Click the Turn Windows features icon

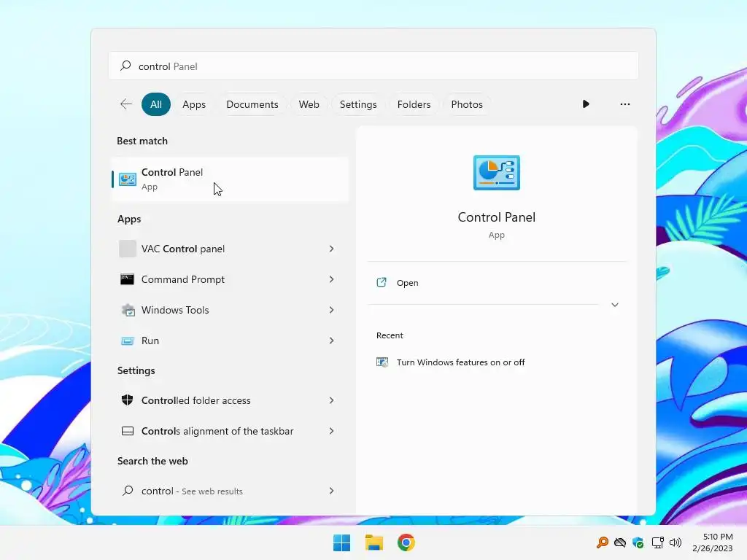(382, 362)
